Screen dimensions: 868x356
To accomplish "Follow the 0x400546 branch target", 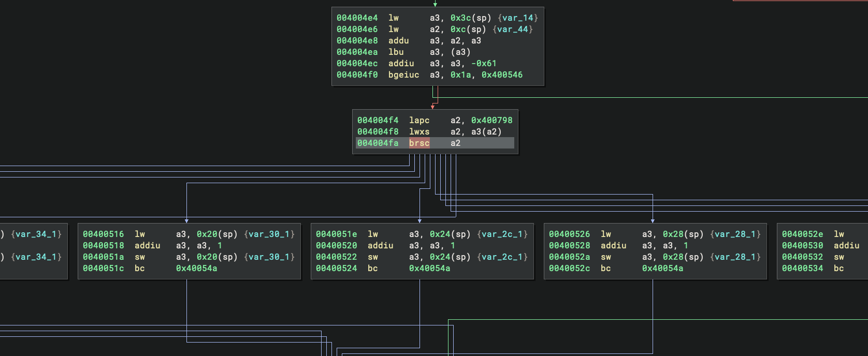I will point(502,75).
